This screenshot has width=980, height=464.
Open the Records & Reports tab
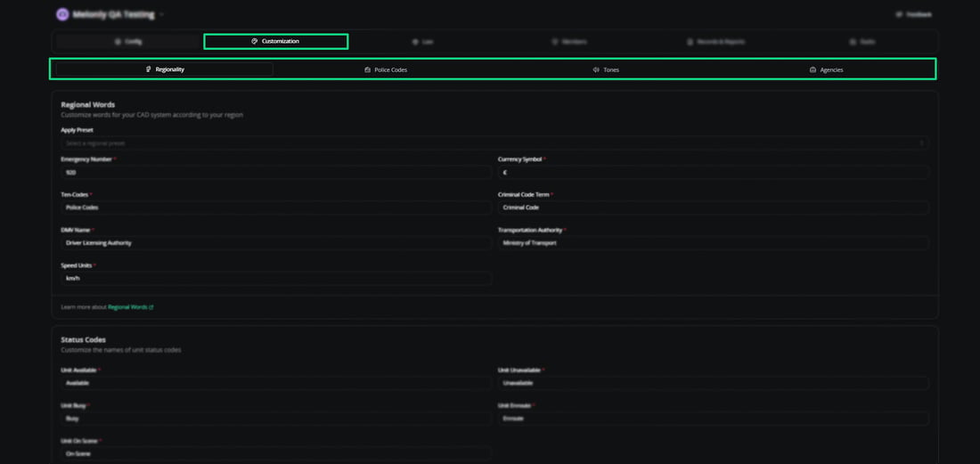(x=715, y=42)
